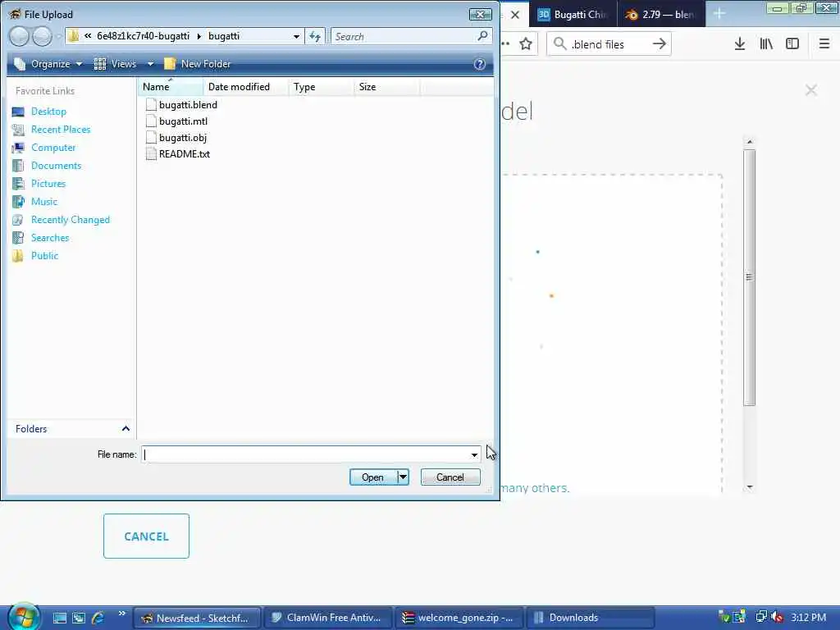Open the Organize dropdown menu
Screen dimensions: 840x630
tap(48, 64)
